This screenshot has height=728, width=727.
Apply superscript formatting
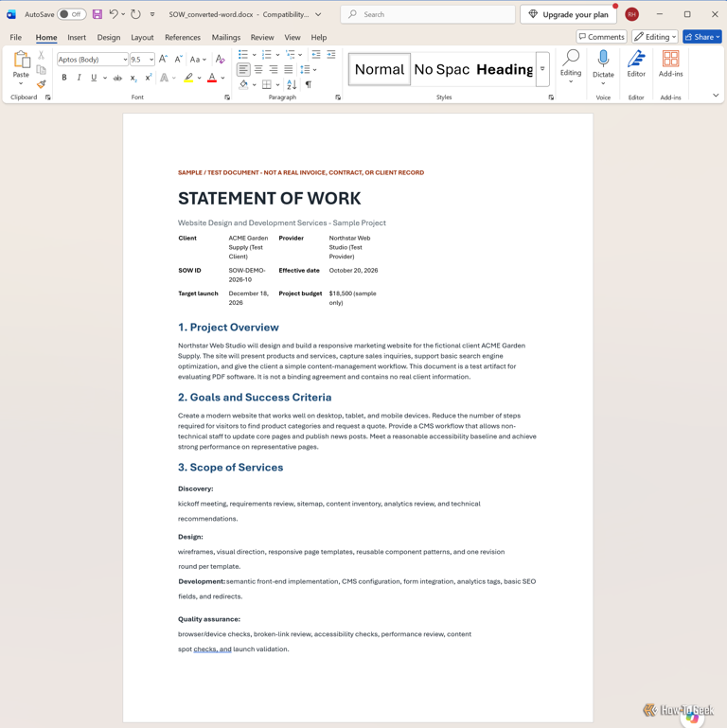pyautogui.click(x=148, y=78)
